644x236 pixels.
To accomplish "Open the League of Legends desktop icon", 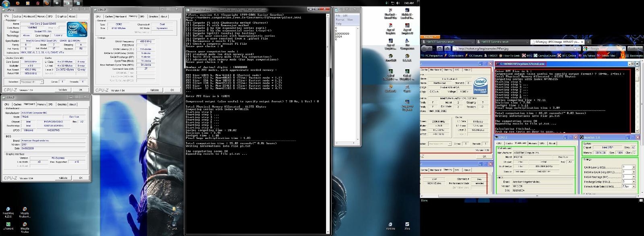I will (x=407, y=105).
